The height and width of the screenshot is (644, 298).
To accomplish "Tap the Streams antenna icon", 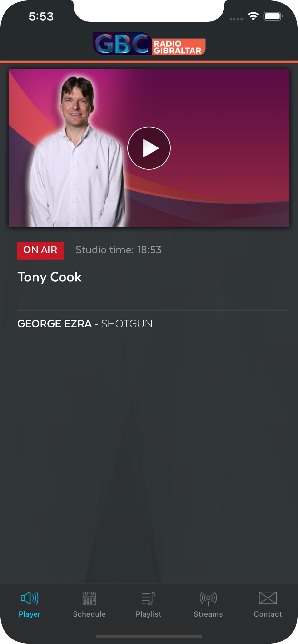I will 208,598.
